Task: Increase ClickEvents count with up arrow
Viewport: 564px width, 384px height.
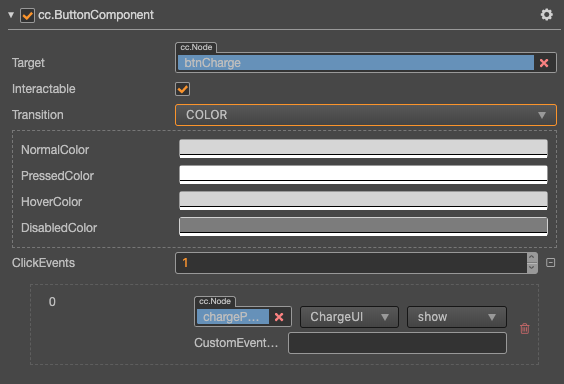Action: [x=532, y=257]
